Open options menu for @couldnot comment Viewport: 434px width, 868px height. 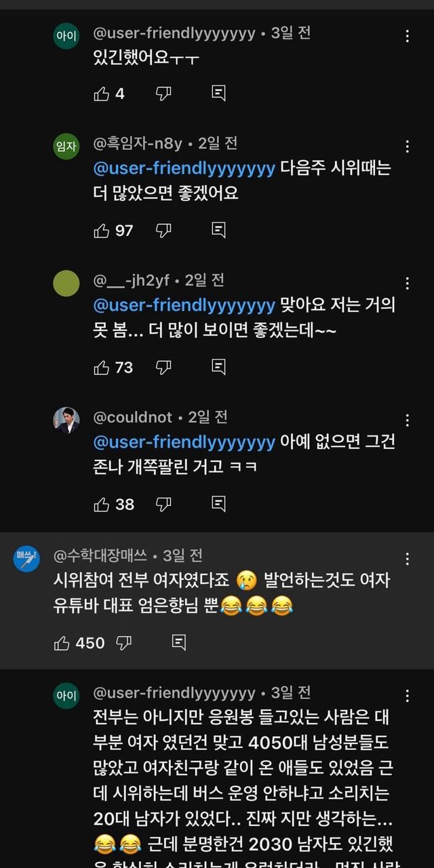407,420
